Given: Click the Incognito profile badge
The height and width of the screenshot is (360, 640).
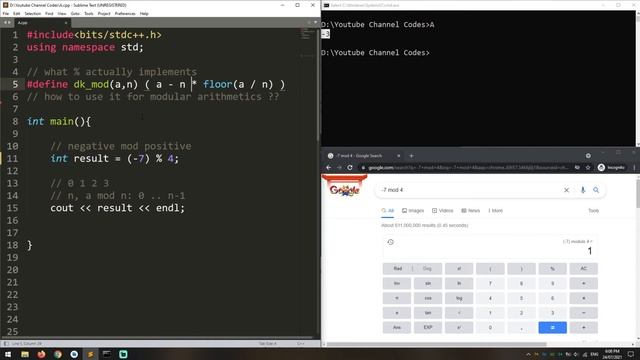Looking at the screenshot, I should click(611, 167).
